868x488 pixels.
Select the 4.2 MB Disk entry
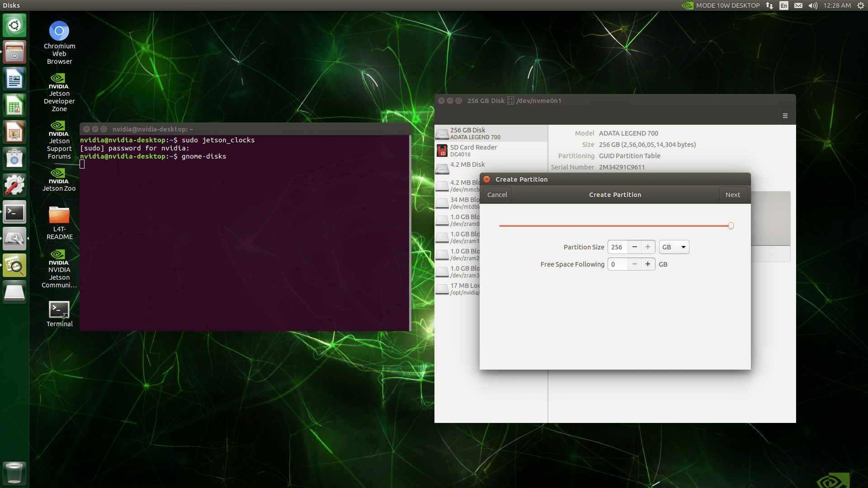pos(467,165)
